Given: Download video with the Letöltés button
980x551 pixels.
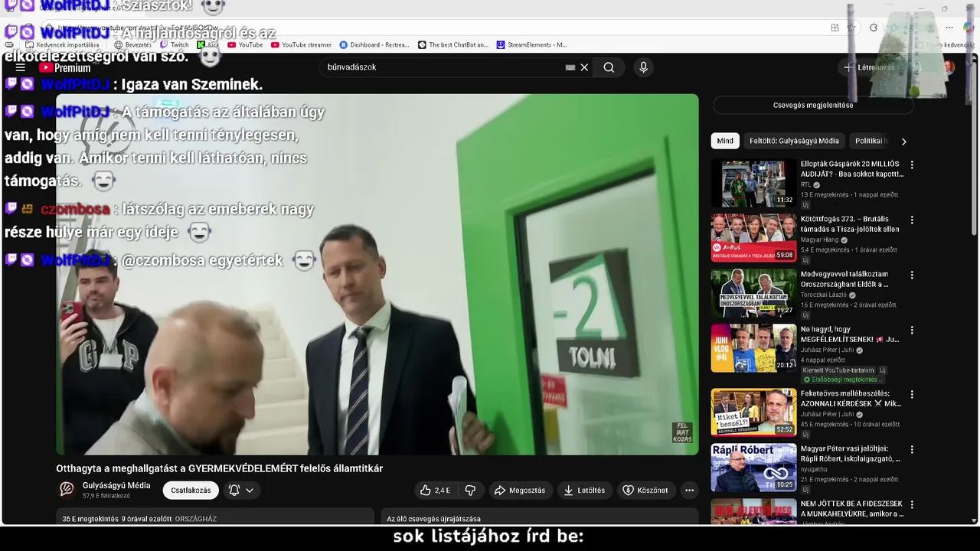Looking at the screenshot, I should point(584,490).
